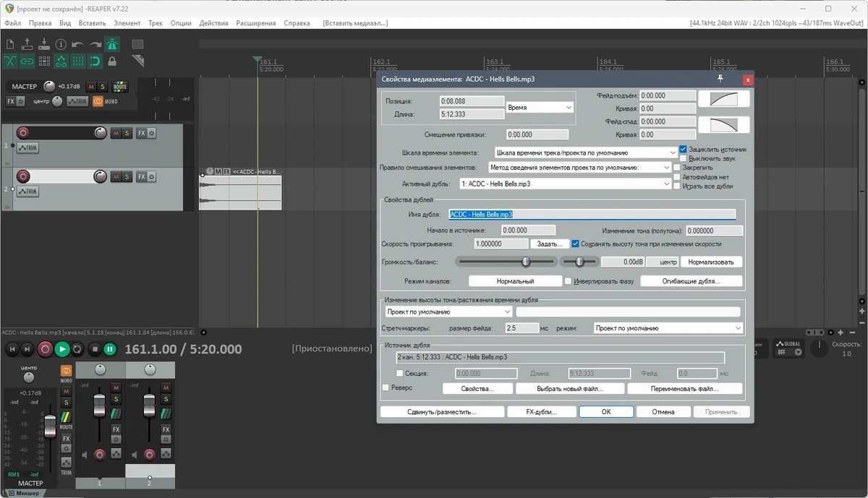Enable 'Реверс' checkbox

tap(386, 388)
